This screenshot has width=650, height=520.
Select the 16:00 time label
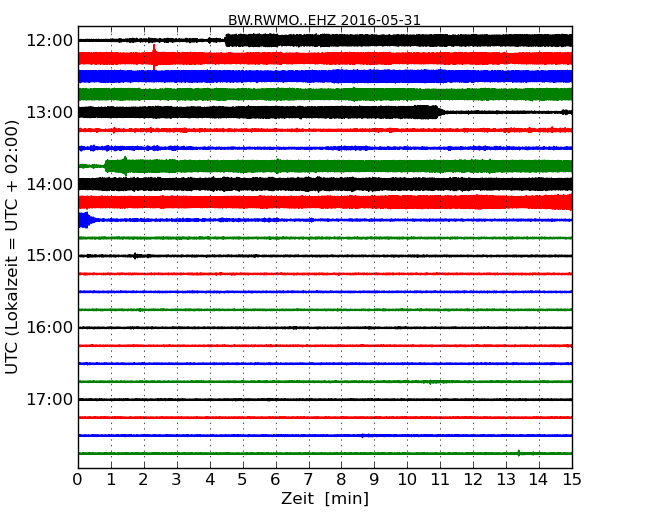click(x=50, y=328)
